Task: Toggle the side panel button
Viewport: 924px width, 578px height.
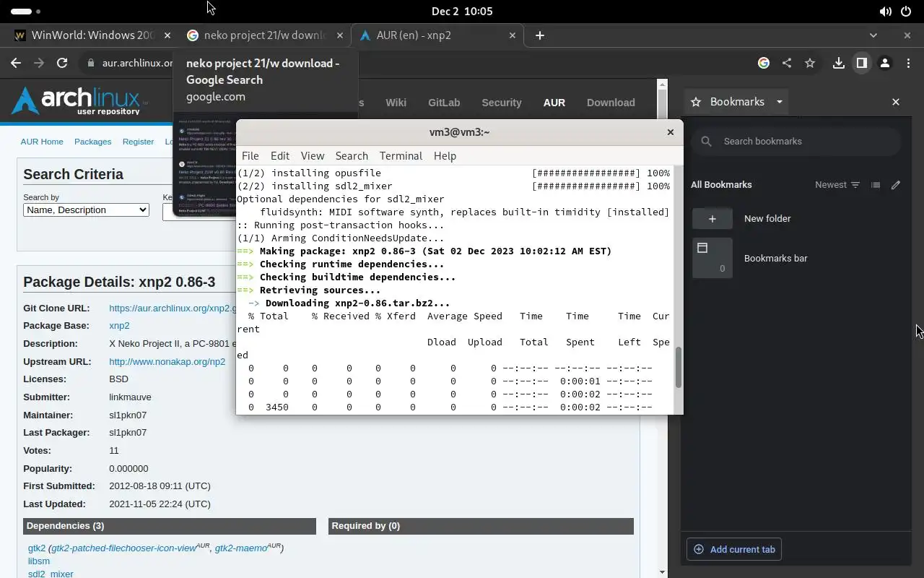Action: 861,63
